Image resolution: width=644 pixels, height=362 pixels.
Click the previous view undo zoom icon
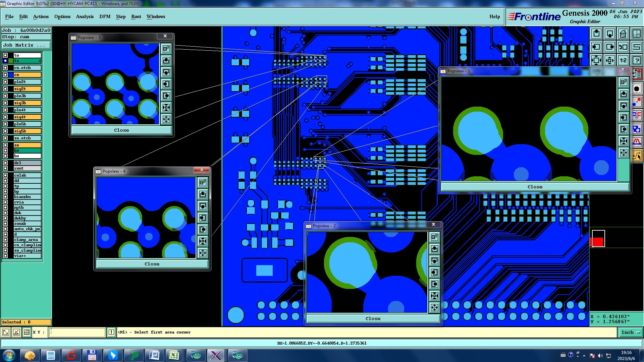(x=623, y=47)
